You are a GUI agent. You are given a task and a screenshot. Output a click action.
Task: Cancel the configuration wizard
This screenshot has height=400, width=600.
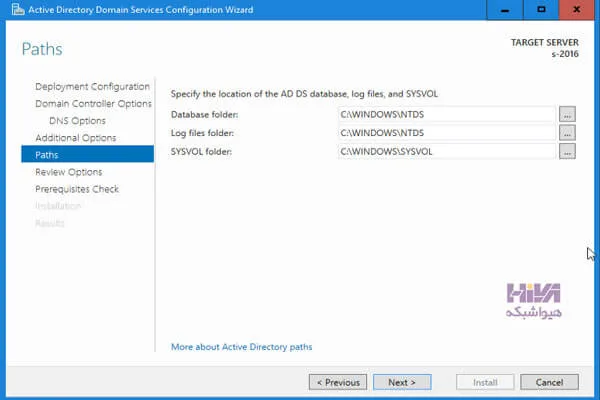pos(549,382)
